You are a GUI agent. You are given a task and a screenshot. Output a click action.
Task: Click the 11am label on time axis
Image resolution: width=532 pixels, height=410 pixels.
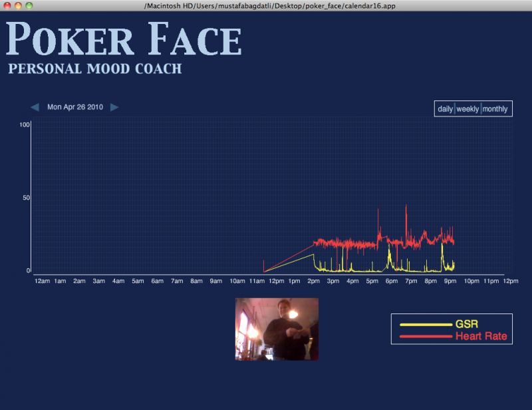pos(257,281)
